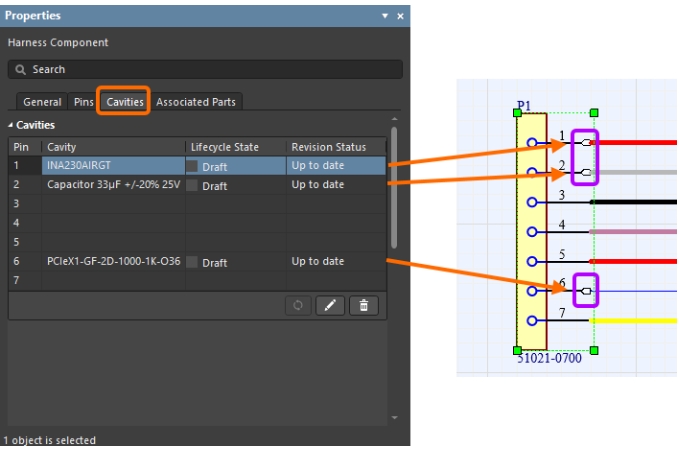Click the 51021-0700 component label

(x=549, y=358)
